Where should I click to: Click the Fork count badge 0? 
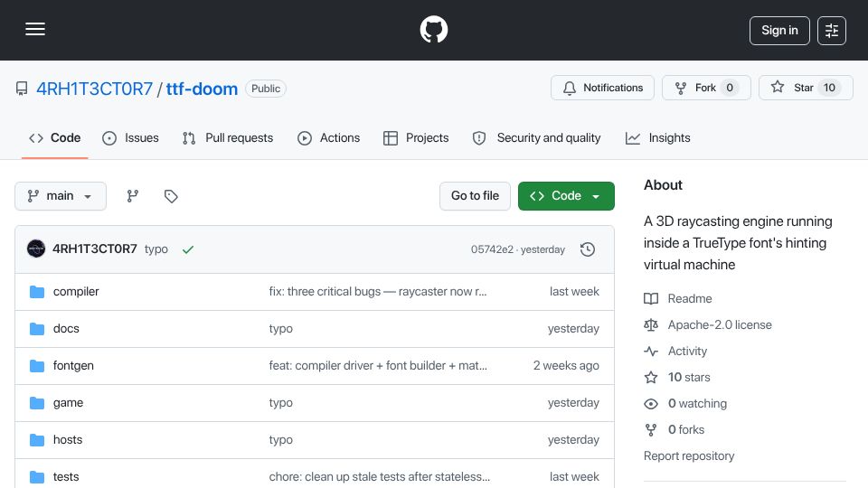click(x=730, y=88)
